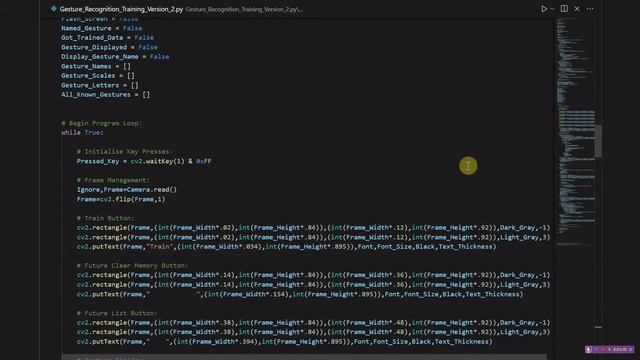640x360 pixels.
Task: Click the Got_Trained_Data = False line
Action: click(x=107, y=38)
